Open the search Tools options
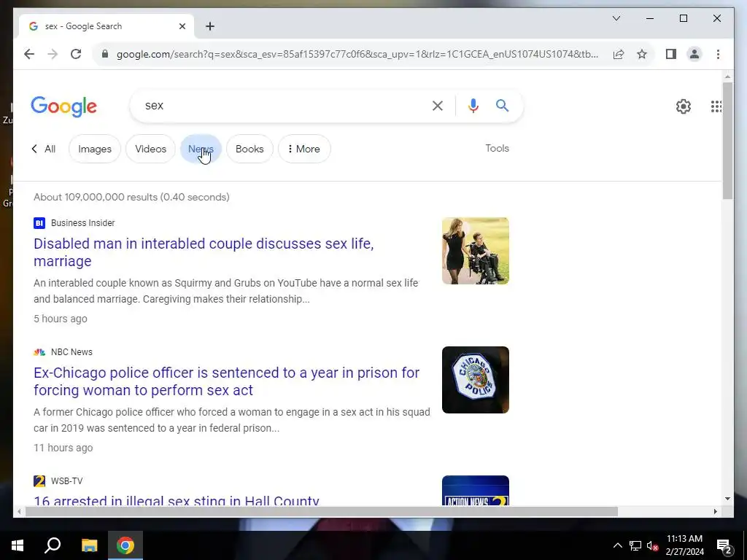The image size is (747, 560). tap(497, 149)
